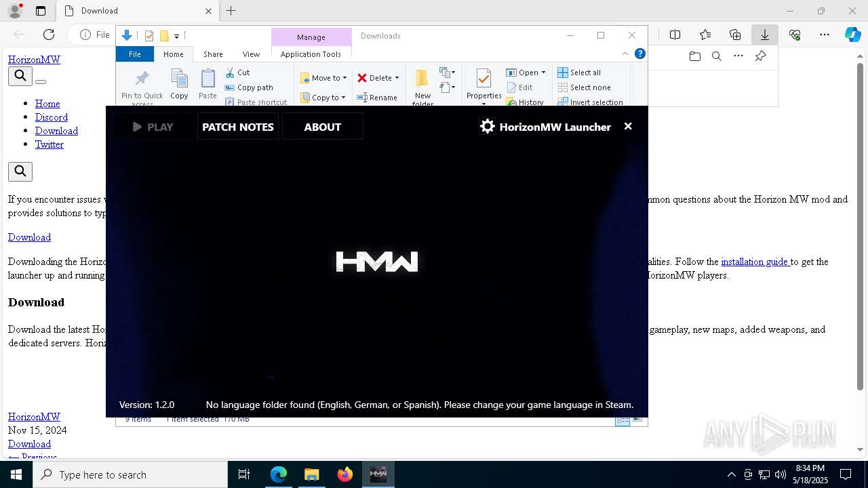The width and height of the screenshot is (868, 488).
Task: Toggle Edge downloads toolbar button
Action: (x=765, y=35)
